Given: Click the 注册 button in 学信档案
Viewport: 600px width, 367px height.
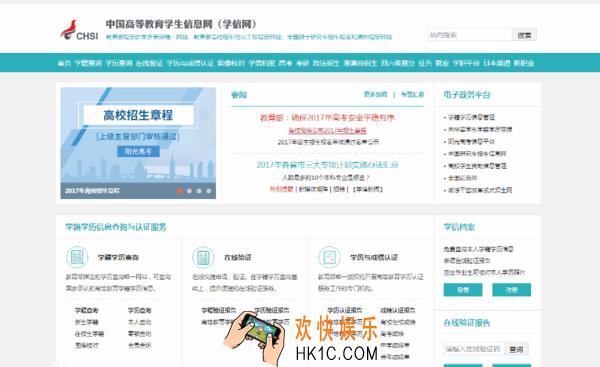Looking at the screenshot, I should click(512, 290).
